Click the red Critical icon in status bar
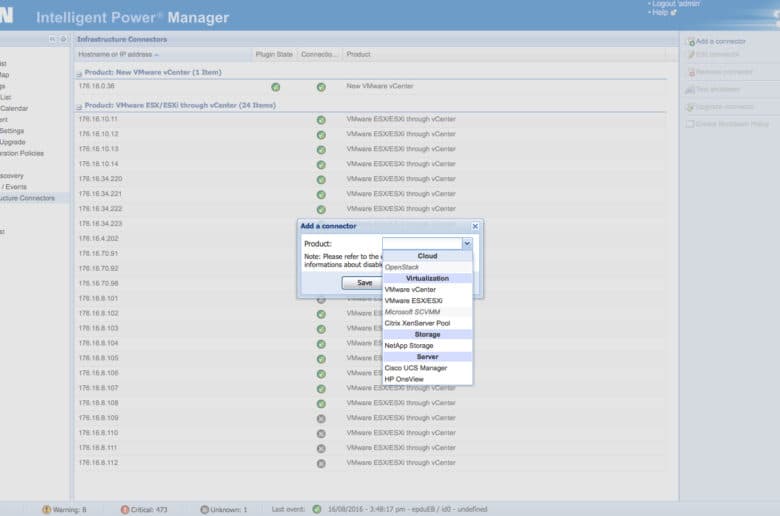Viewport: 780px width, 516px height. click(x=125, y=510)
